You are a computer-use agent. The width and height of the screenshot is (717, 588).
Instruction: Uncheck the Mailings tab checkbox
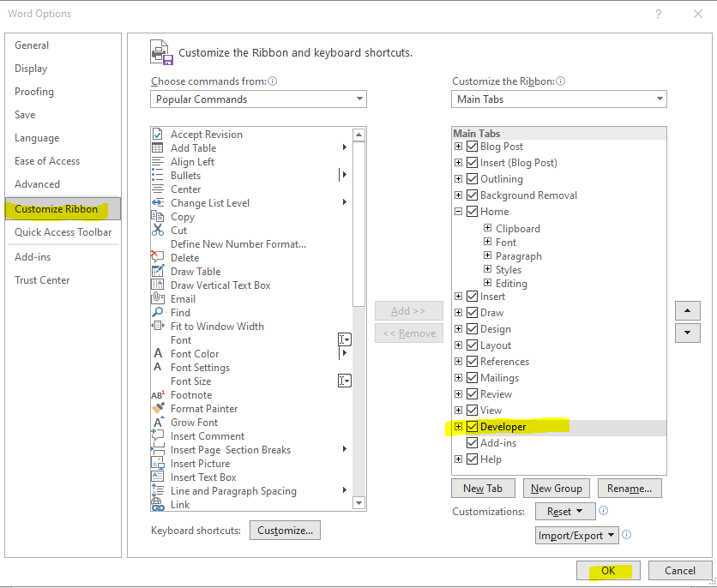pyautogui.click(x=472, y=378)
